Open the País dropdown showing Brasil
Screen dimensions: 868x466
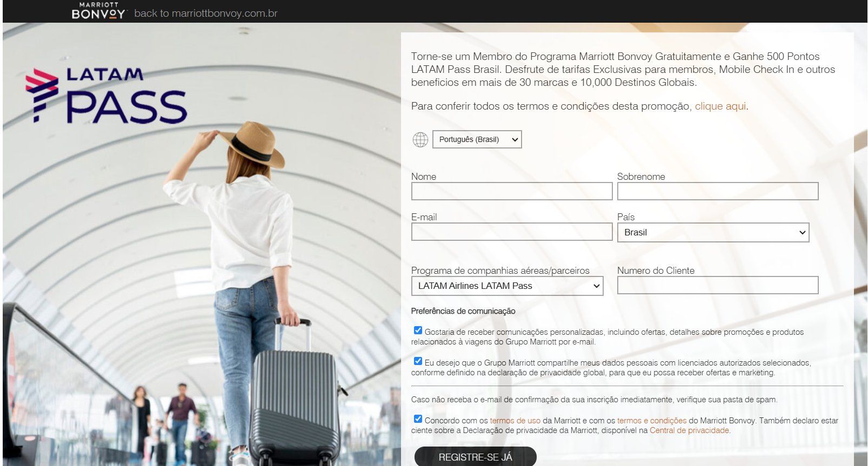[x=713, y=232]
